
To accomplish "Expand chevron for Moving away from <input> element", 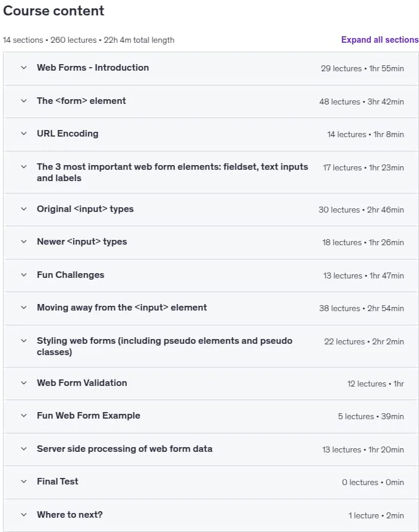I will click(24, 308).
